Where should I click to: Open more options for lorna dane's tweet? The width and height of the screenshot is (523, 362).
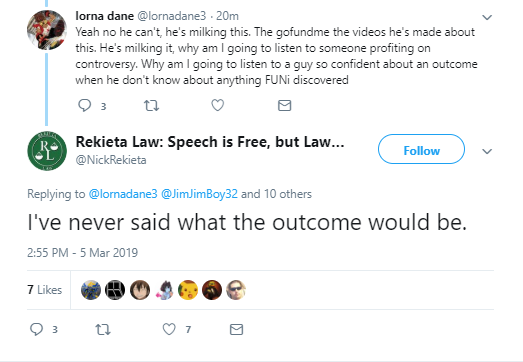487,17
